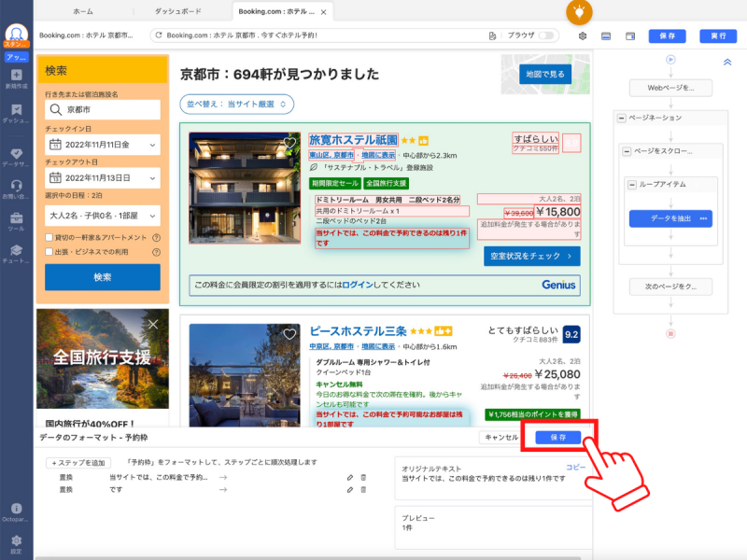Click the 京都市 destination search field
The image size is (747, 560).
click(x=103, y=109)
